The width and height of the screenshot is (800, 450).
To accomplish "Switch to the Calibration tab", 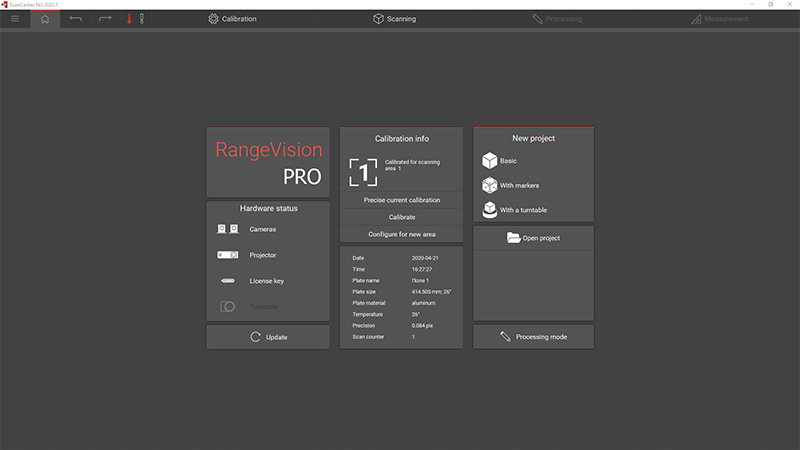I will (x=232, y=19).
